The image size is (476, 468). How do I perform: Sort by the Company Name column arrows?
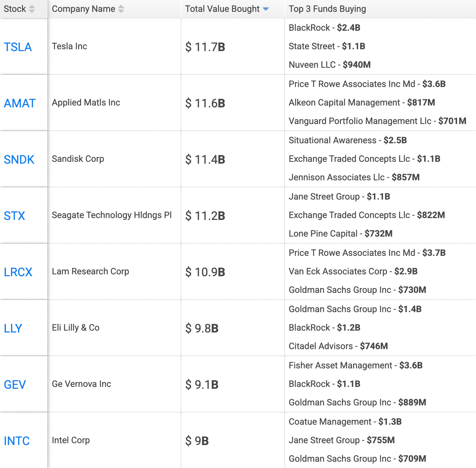coord(121,9)
